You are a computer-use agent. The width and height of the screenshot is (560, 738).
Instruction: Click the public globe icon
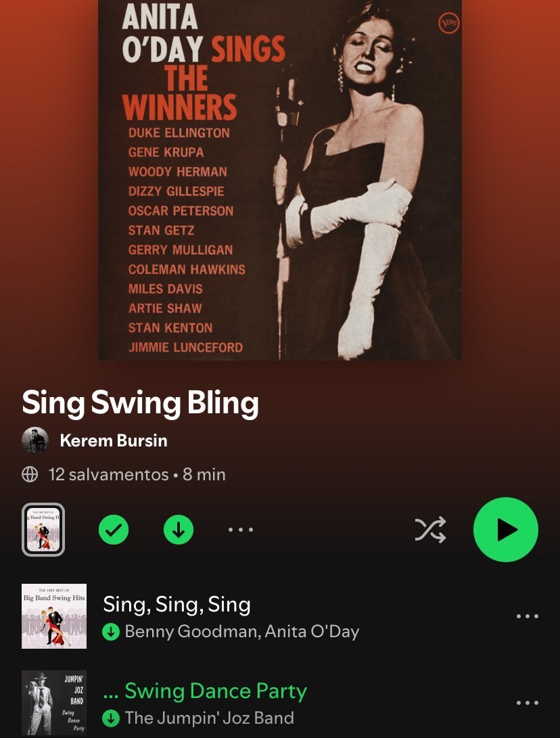coord(30,474)
